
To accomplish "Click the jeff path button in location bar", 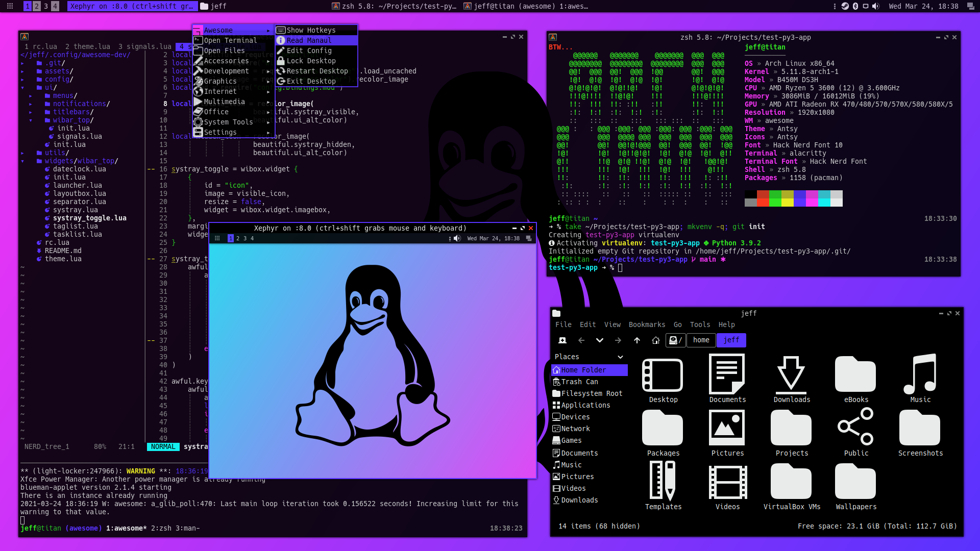I will pyautogui.click(x=731, y=340).
